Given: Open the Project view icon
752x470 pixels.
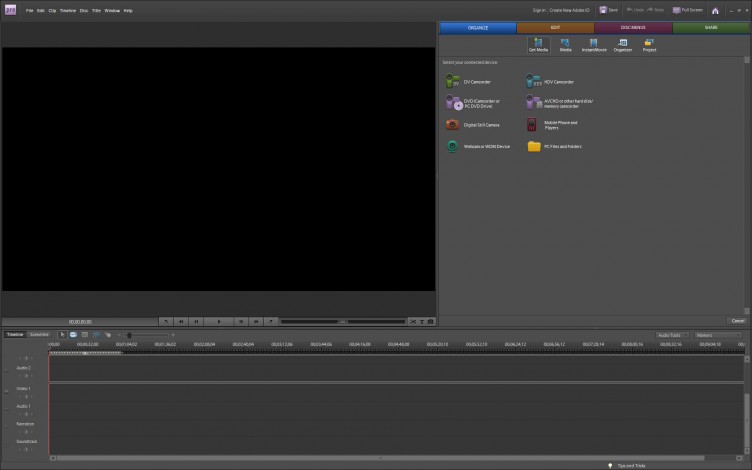Looking at the screenshot, I should (649, 45).
